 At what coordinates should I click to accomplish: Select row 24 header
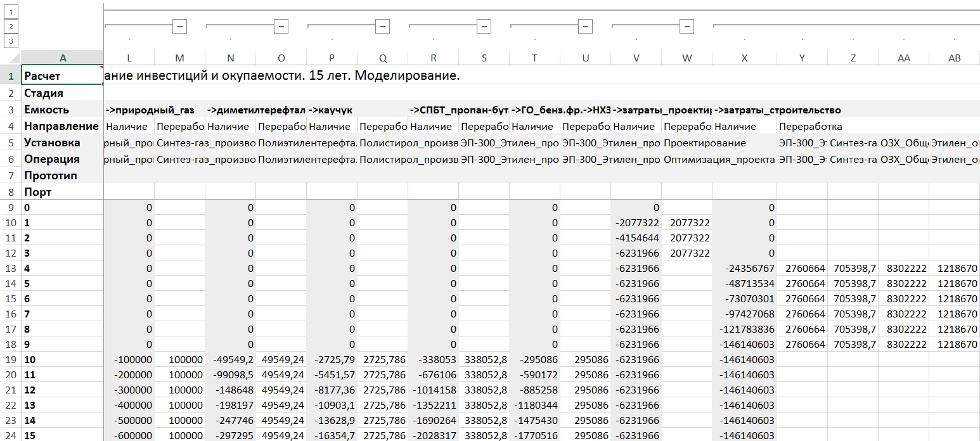coord(11,435)
